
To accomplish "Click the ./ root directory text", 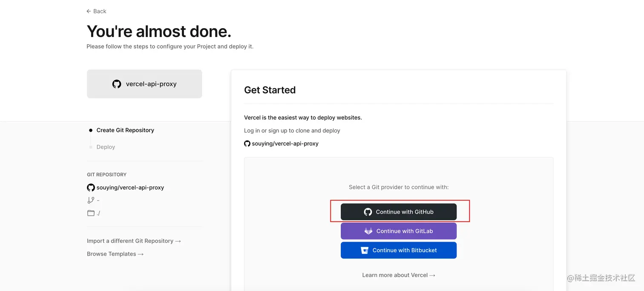I will [x=98, y=213].
